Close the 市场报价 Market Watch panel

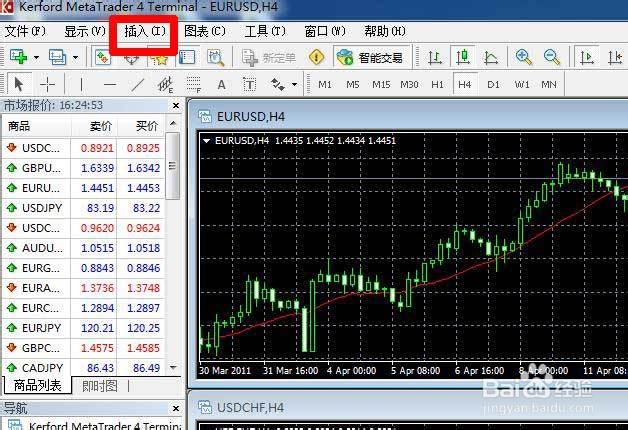pos(176,106)
